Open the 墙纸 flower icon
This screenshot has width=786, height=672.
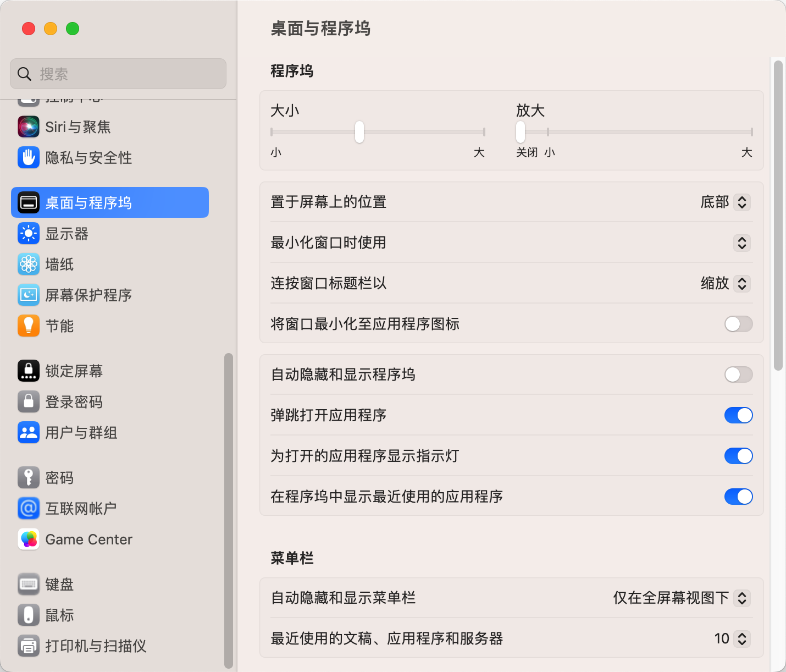point(29,265)
